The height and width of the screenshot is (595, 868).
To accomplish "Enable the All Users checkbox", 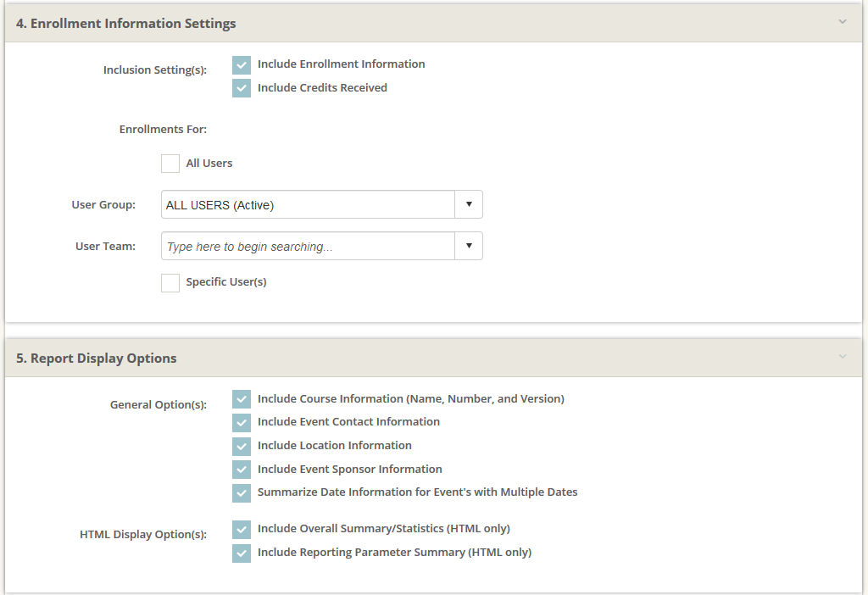I will pos(170,164).
